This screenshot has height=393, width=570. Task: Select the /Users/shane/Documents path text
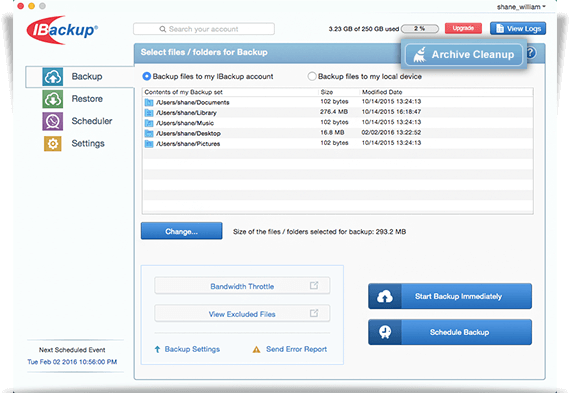point(193,103)
